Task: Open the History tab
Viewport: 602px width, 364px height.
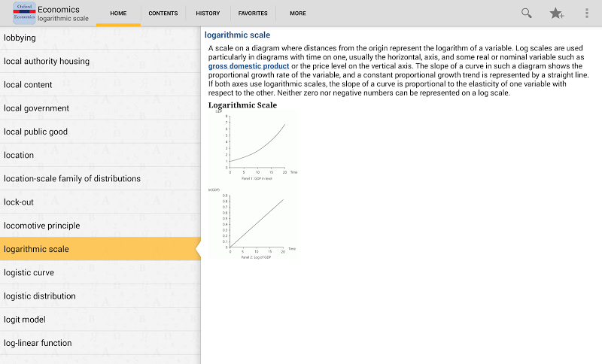Action: click(x=208, y=14)
